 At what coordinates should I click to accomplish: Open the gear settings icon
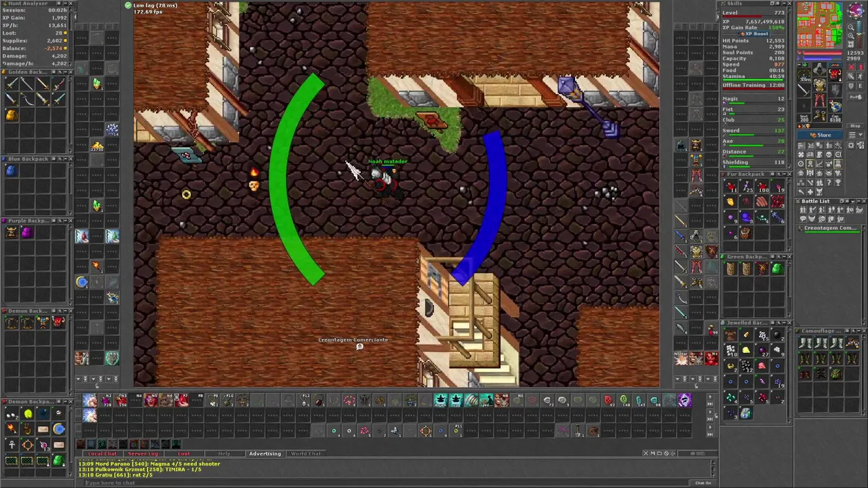click(851, 145)
